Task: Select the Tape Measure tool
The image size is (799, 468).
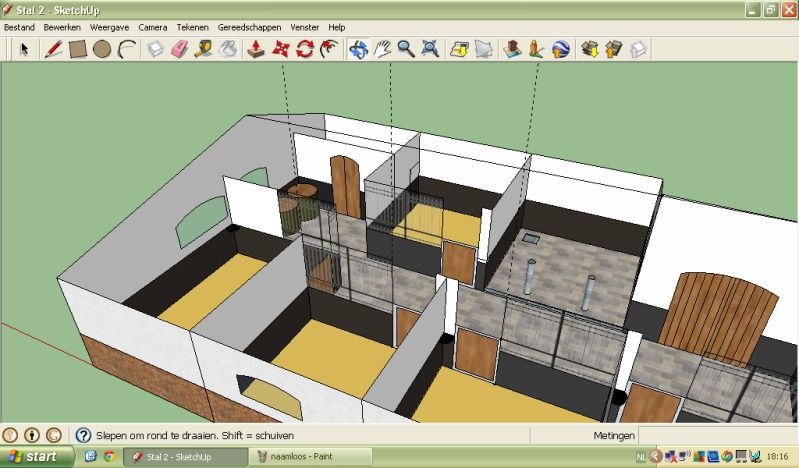Action: pos(204,48)
